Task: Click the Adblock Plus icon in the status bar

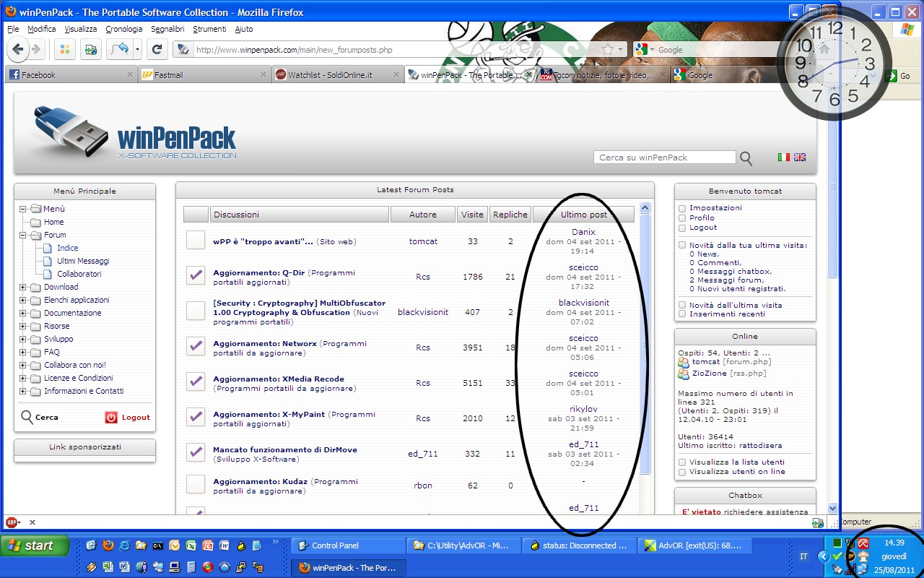Action: (12, 522)
